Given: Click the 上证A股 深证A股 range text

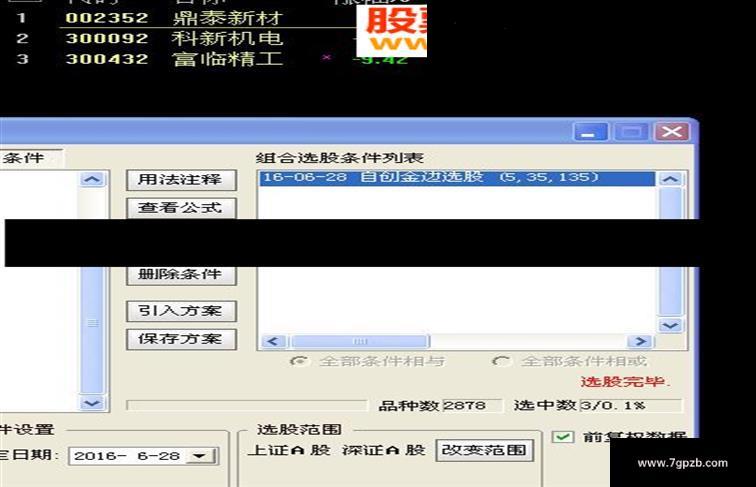Looking at the screenshot, I should (x=337, y=450).
